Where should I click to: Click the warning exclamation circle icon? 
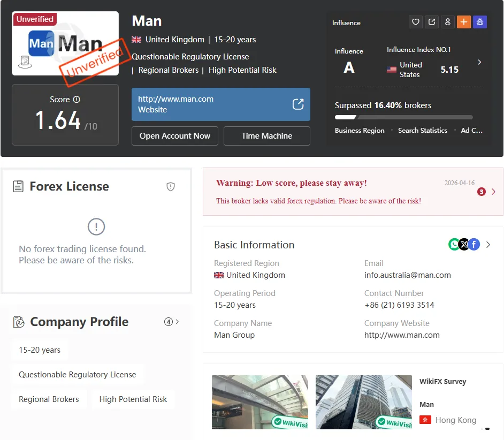tap(96, 227)
